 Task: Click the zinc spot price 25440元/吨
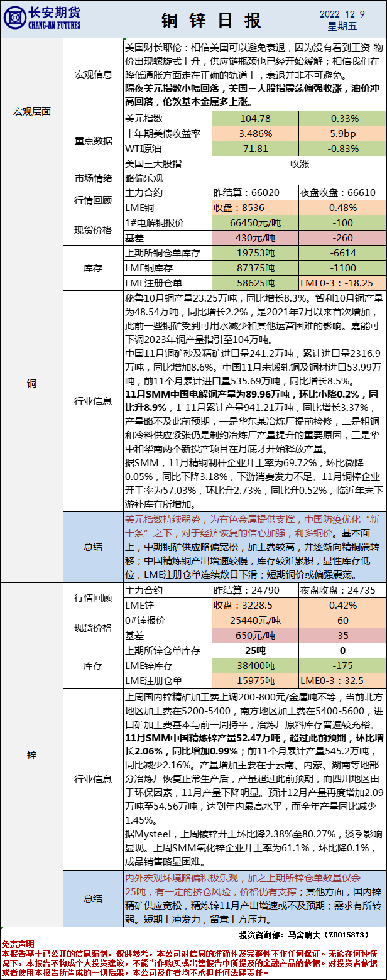point(255,621)
